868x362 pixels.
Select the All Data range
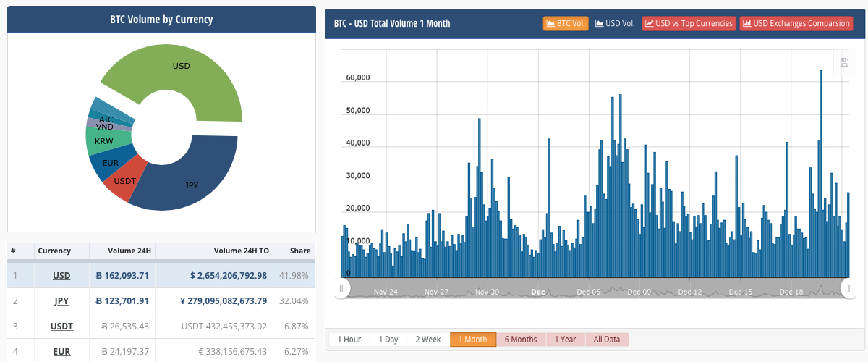(x=608, y=340)
